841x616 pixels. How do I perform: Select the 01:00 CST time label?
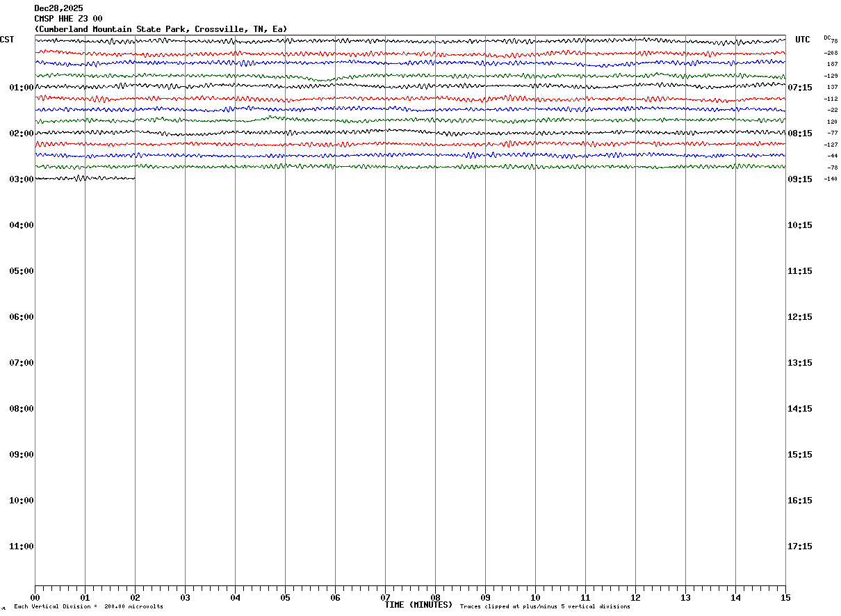pos(22,88)
